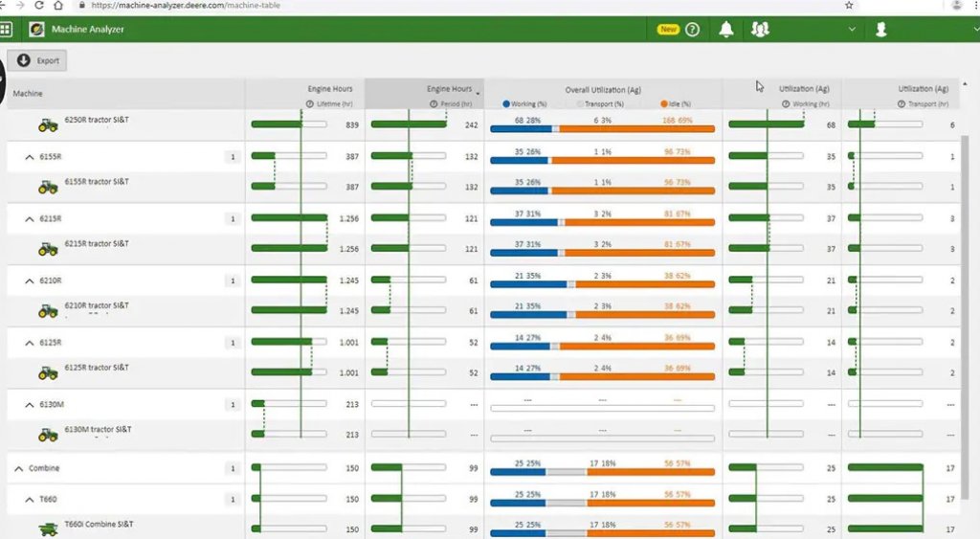Viewport: 980px width, 539px height.
Task: Click blue Working (%) legend dot
Action: pos(506,103)
